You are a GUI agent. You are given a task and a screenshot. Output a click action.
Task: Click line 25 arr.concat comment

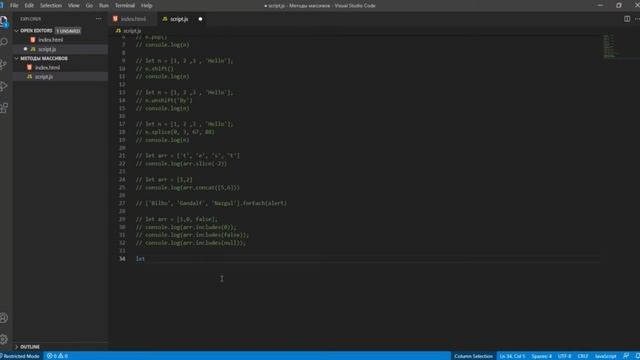click(188, 188)
